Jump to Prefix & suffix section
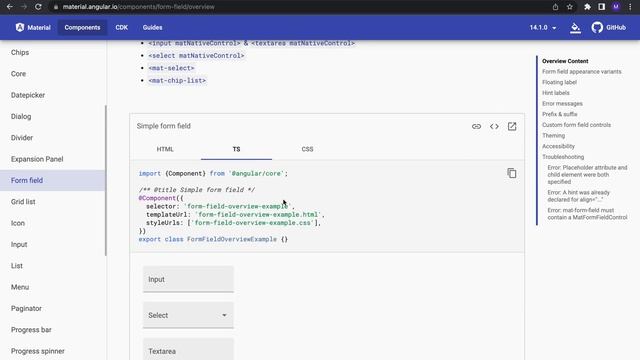 click(x=560, y=114)
